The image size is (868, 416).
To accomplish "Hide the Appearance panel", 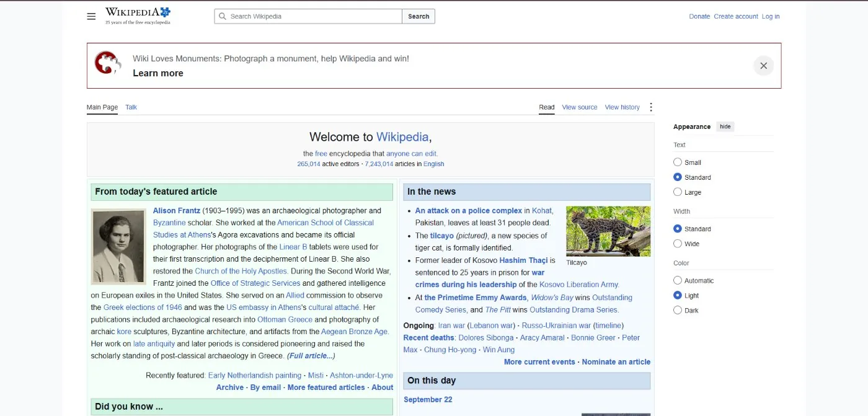I will tap(725, 126).
